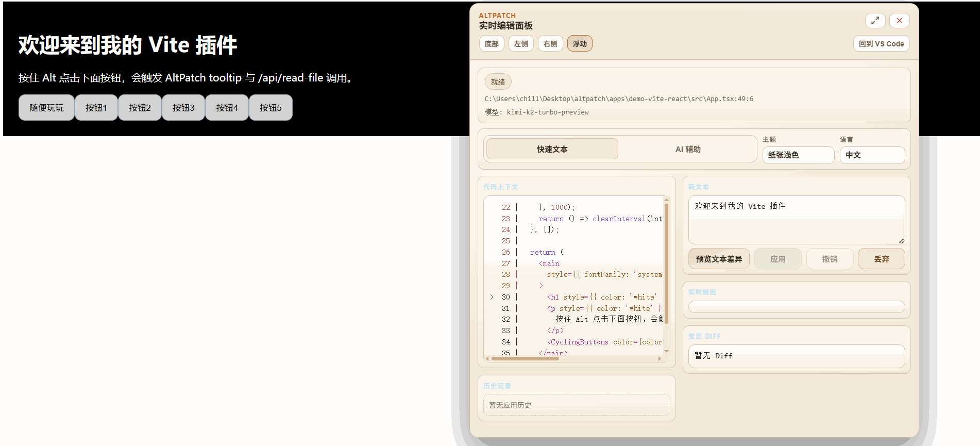Open the 语言 language dropdown
Screen dimensions: 980x446
(872, 155)
